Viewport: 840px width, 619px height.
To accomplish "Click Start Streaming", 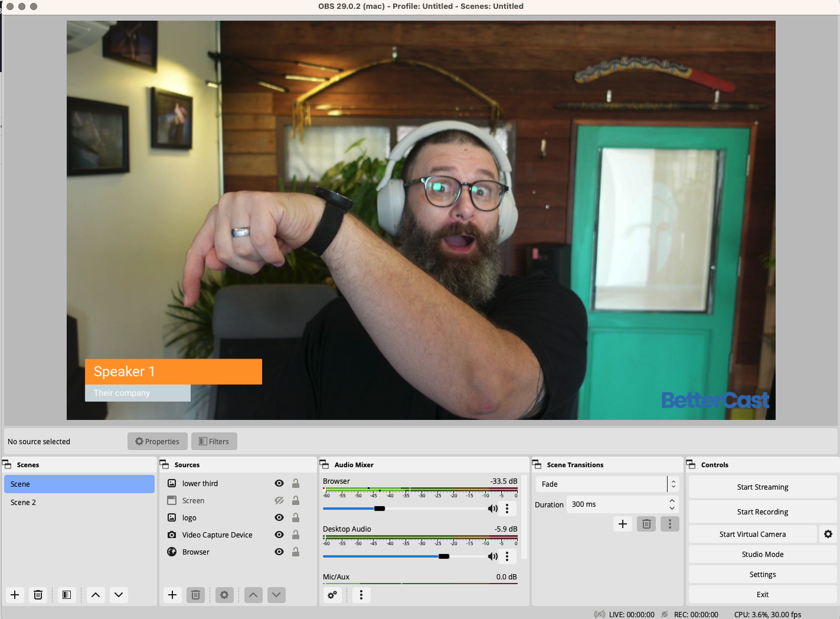I will 762,487.
